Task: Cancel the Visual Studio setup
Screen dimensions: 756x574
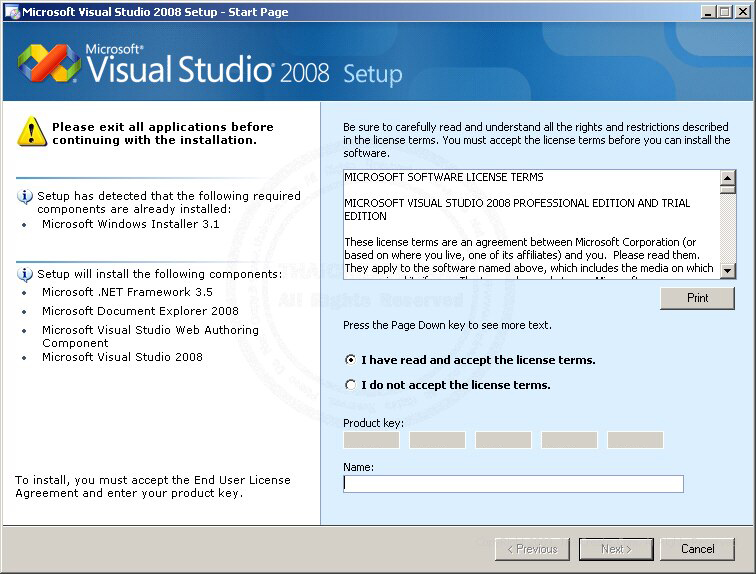Action: (697, 549)
